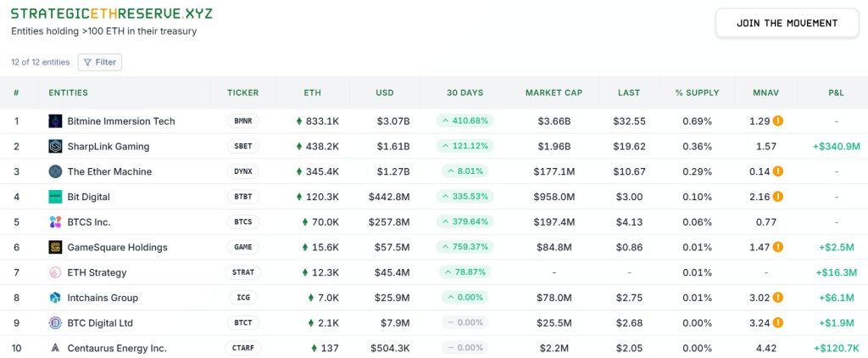Click the MNAV warning icon for BTC Digital Ltd
Screen dimensions: 868x358
point(778,323)
